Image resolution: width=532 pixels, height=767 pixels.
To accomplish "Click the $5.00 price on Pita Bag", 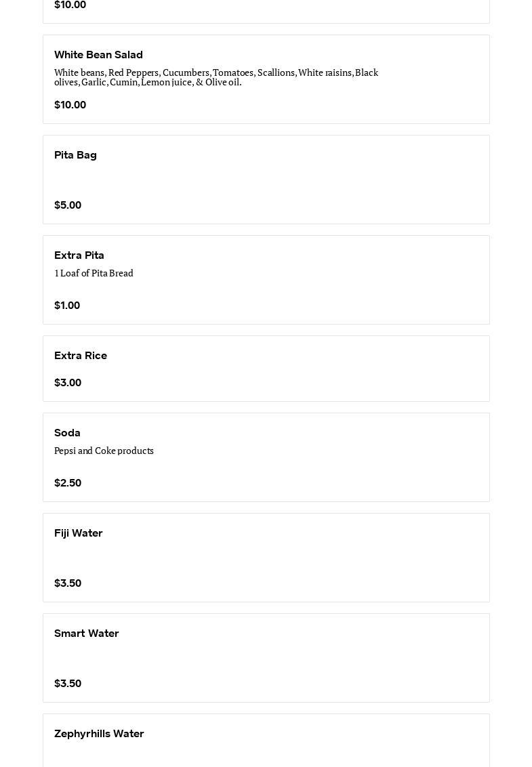I will click(x=68, y=205).
